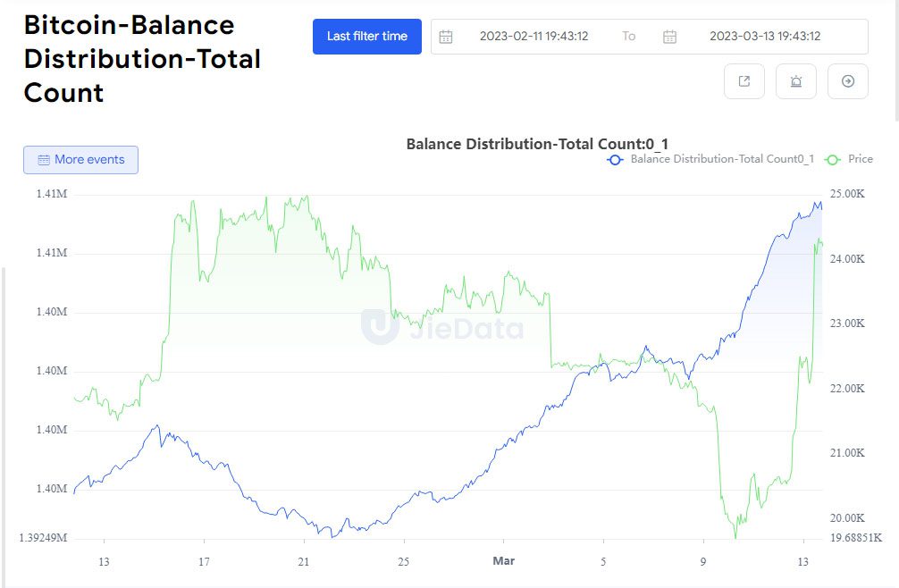The image size is (899, 588).
Task: Click the 23.00K price axis label
Action: click(847, 323)
